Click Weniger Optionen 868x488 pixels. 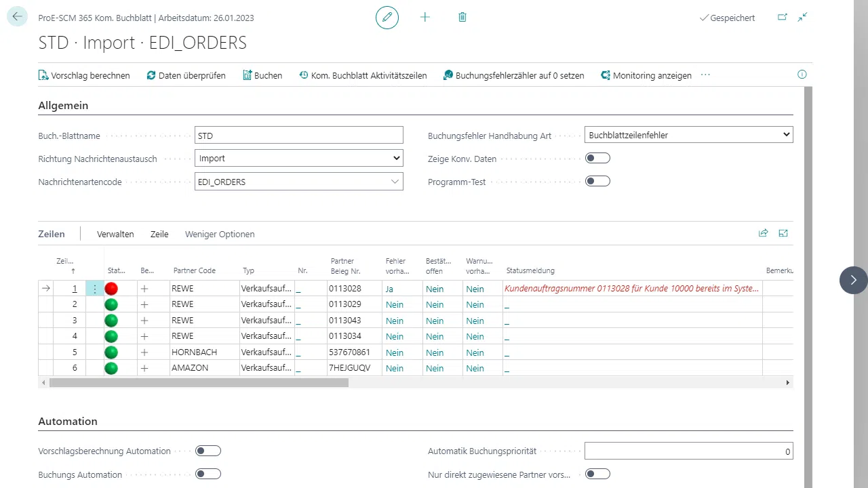220,234
